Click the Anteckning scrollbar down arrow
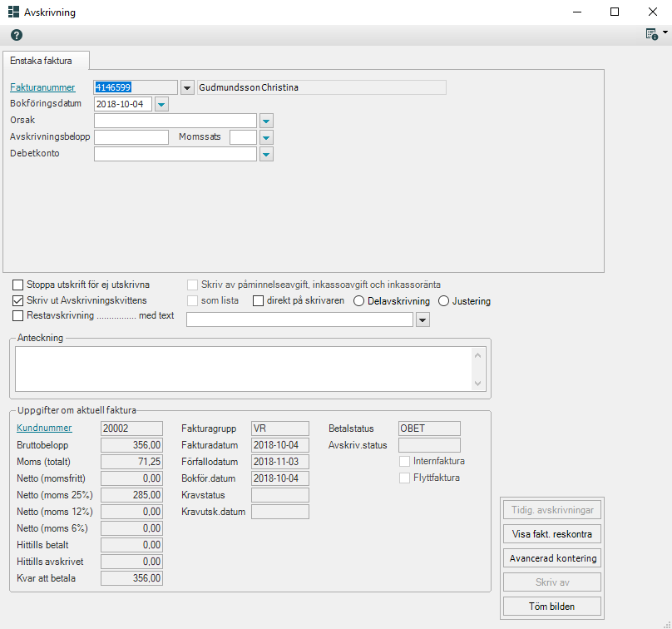Viewport: 672px width, 629px height. 478,384
